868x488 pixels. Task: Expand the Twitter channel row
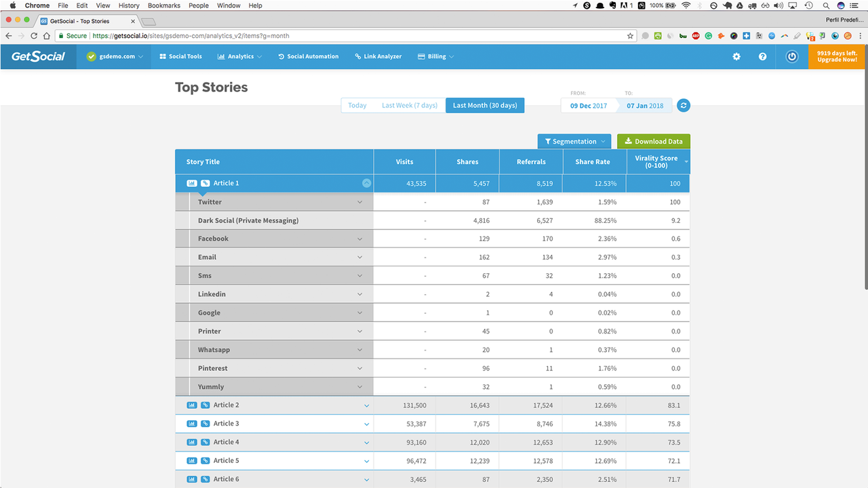(360, 201)
